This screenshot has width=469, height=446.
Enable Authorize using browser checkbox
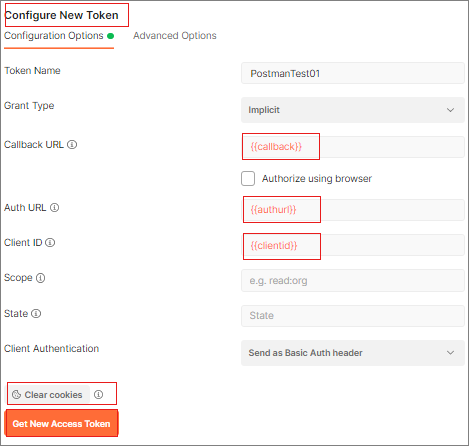(248, 179)
